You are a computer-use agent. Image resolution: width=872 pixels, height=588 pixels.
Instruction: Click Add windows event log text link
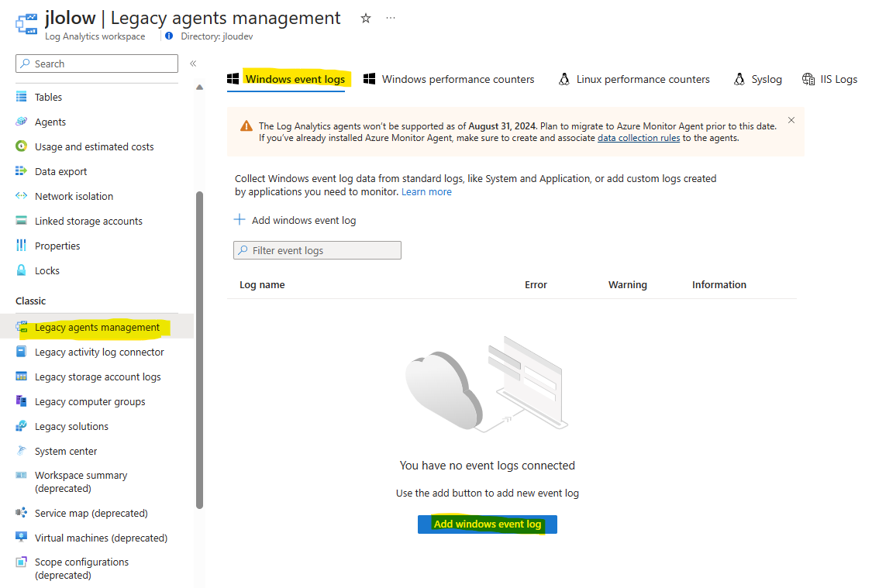[304, 220]
